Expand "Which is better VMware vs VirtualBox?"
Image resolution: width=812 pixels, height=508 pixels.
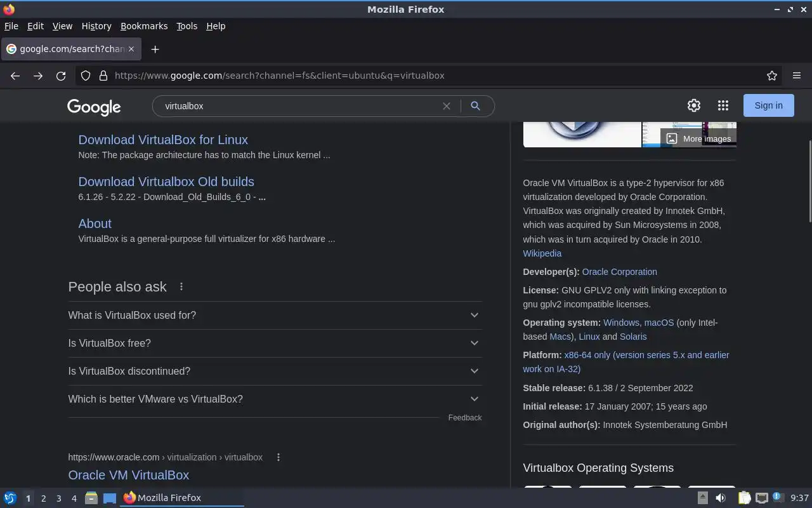click(x=275, y=399)
